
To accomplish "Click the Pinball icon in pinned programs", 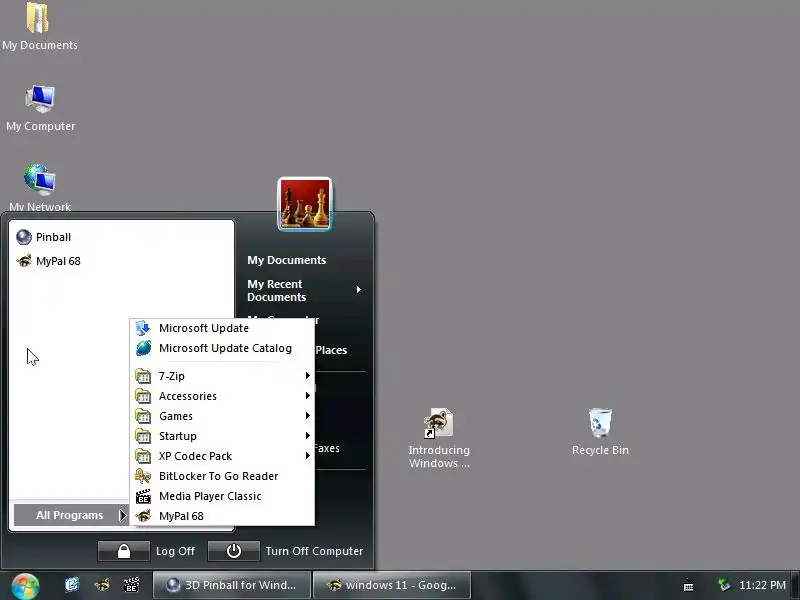I will click(x=23, y=237).
